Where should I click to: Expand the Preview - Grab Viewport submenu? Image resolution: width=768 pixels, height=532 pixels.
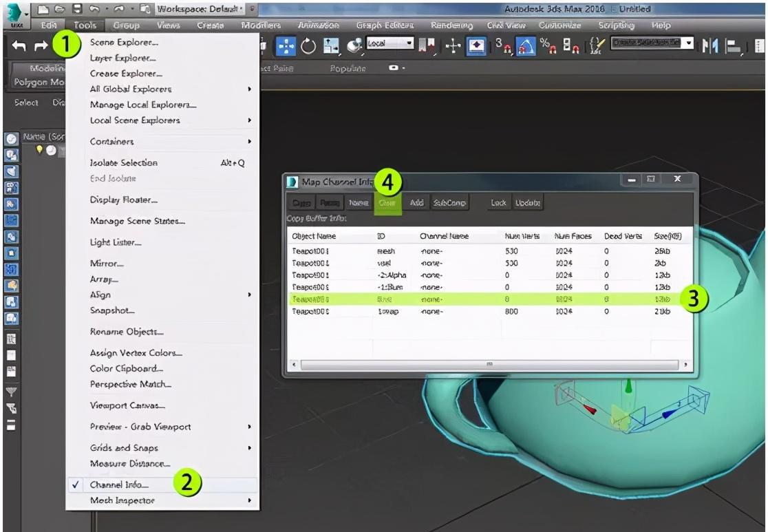[x=162, y=427]
